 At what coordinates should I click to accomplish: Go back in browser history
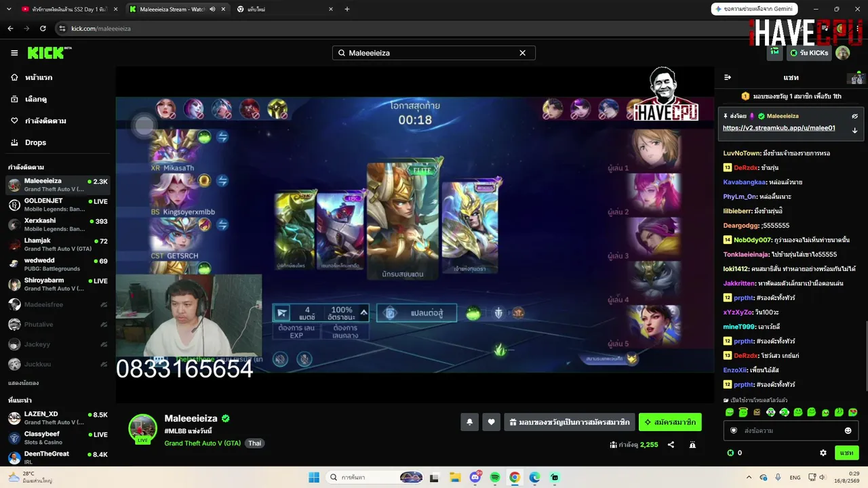tap(10, 28)
